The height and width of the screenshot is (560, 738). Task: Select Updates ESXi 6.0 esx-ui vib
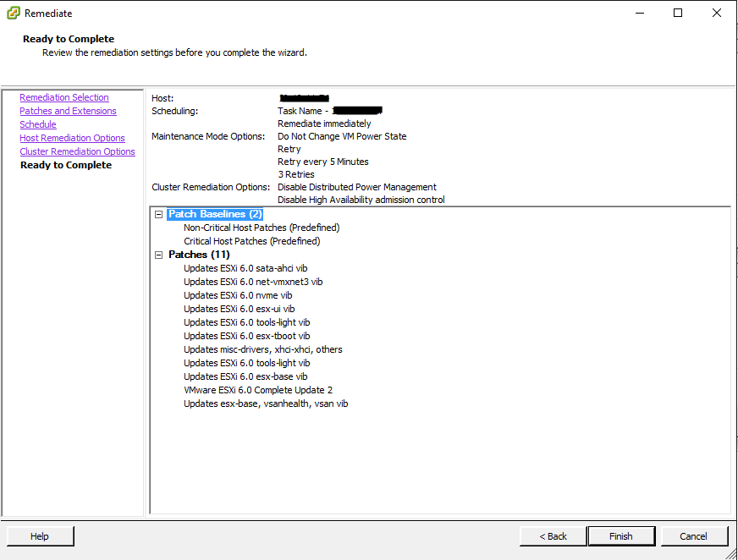point(240,309)
